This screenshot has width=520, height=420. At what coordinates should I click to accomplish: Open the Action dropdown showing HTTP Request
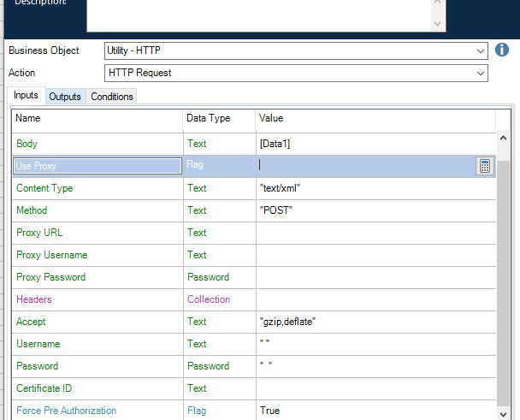tap(480, 74)
